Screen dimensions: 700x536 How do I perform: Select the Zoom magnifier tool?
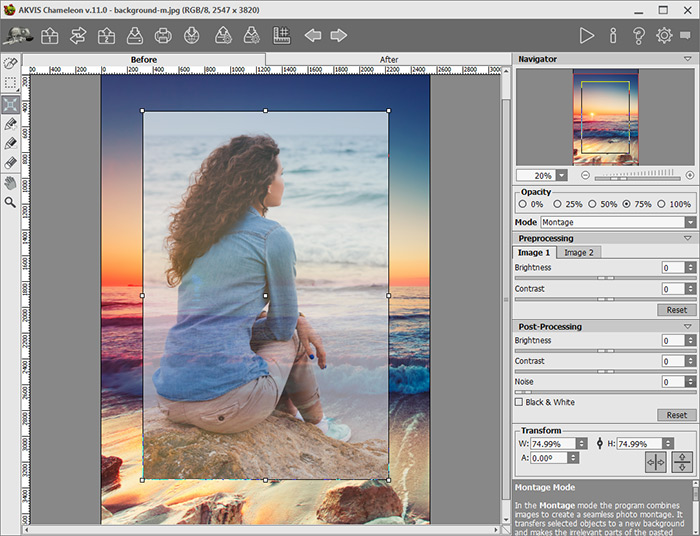click(10, 202)
